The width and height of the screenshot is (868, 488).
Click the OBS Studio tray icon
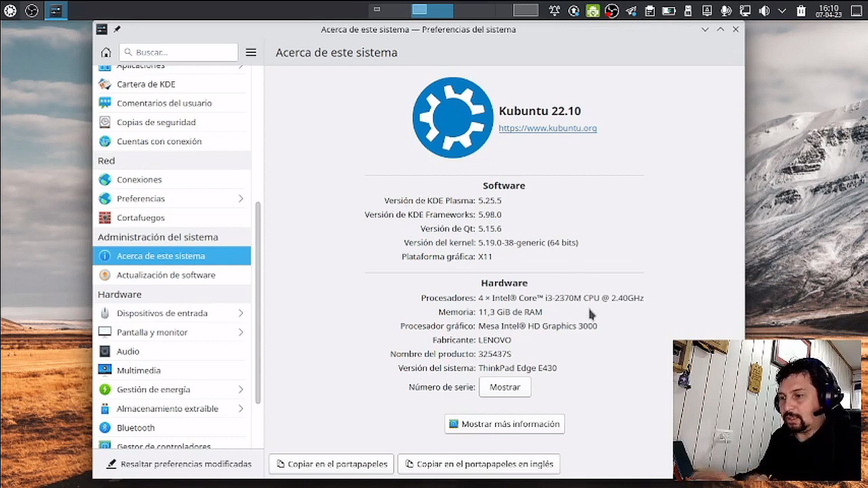[612, 10]
